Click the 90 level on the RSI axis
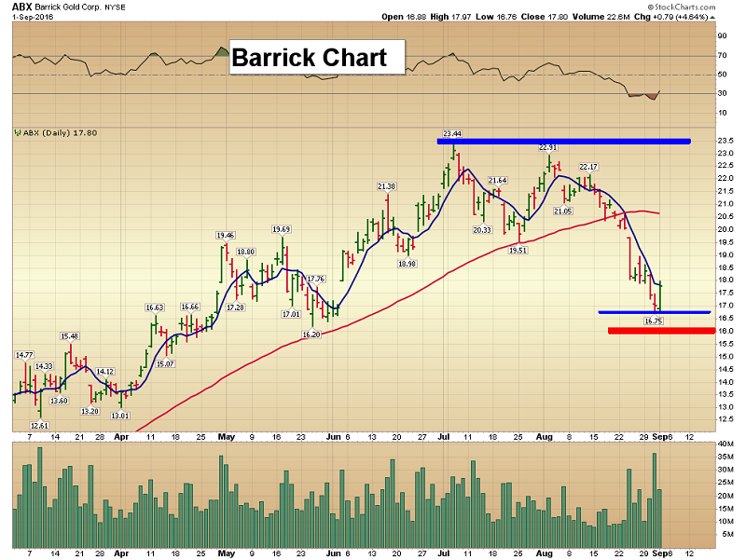Viewport: 746px width, 560px height. click(x=723, y=35)
